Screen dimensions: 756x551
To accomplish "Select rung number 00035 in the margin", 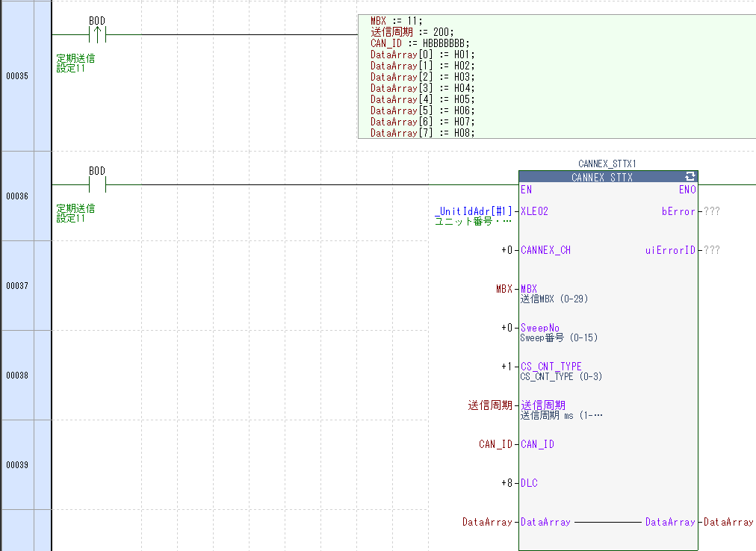I will coord(16,76).
